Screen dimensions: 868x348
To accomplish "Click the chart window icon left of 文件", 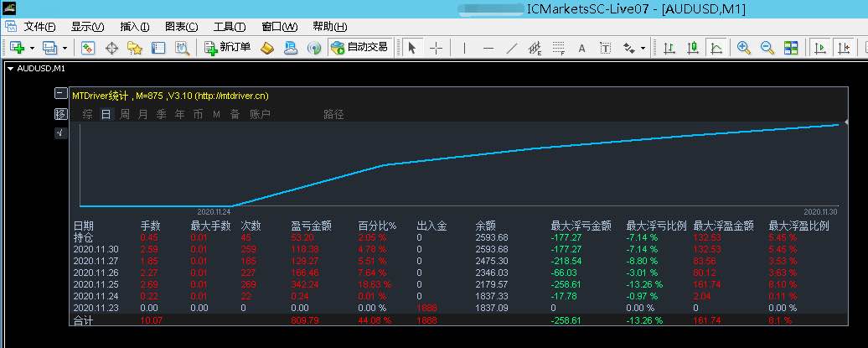I will [11, 26].
